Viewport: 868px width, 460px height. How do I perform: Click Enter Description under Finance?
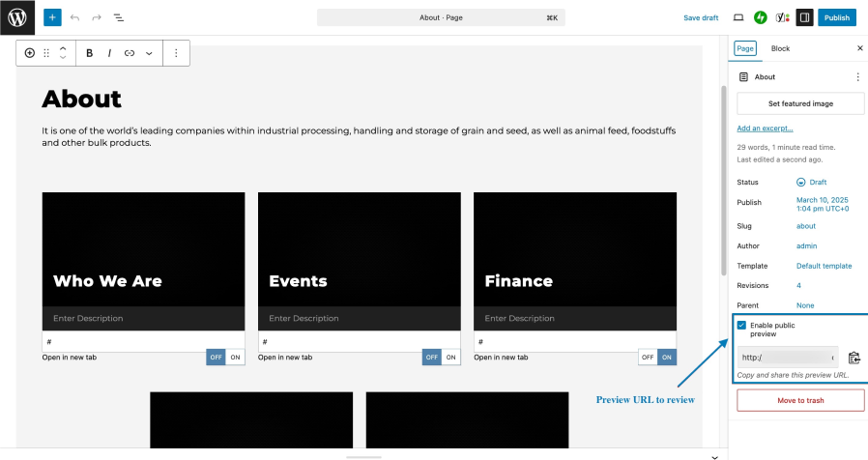(520, 318)
